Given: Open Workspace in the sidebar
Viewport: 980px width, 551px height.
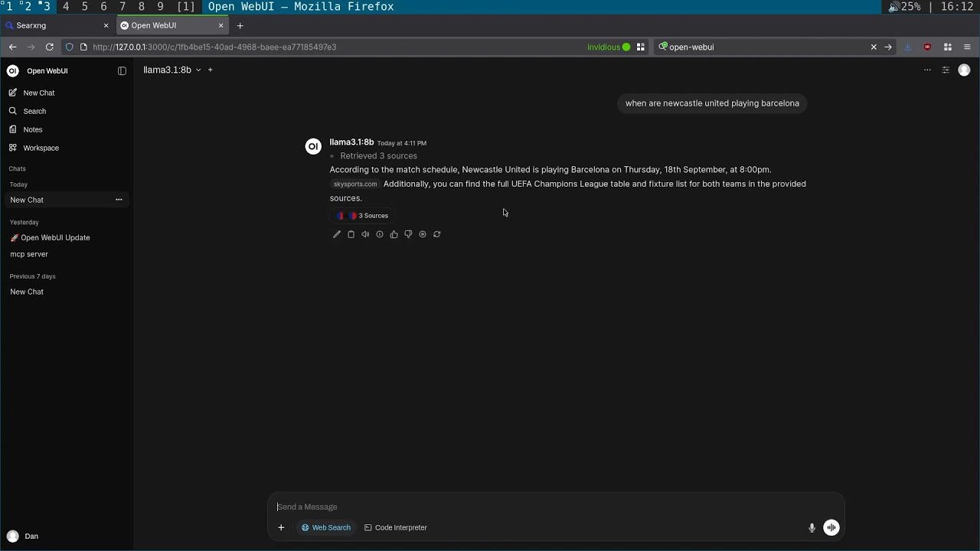Looking at the screenshot, I should pos(41,148).
